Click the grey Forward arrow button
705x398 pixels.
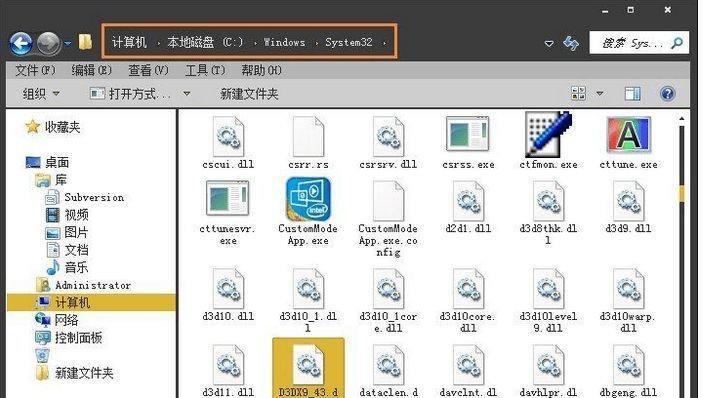[x=49, y=43]
